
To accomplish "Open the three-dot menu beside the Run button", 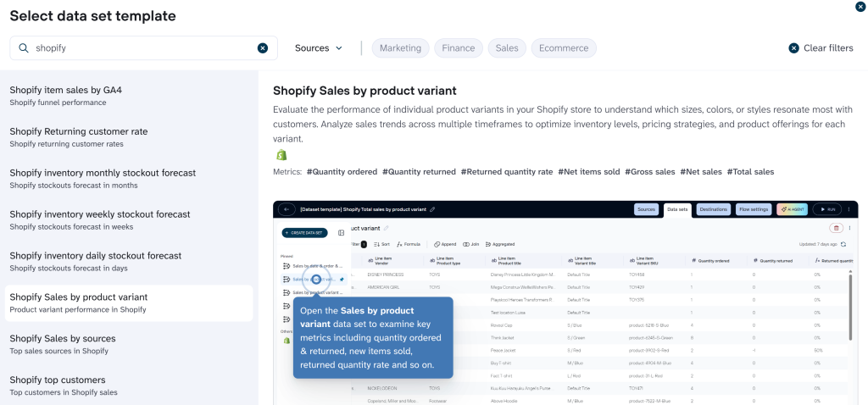I will click(849, 209).
